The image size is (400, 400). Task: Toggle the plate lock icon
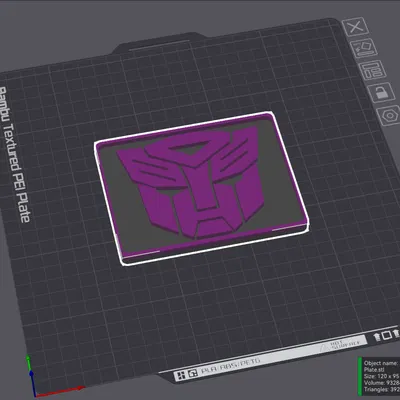click(381, 92)
